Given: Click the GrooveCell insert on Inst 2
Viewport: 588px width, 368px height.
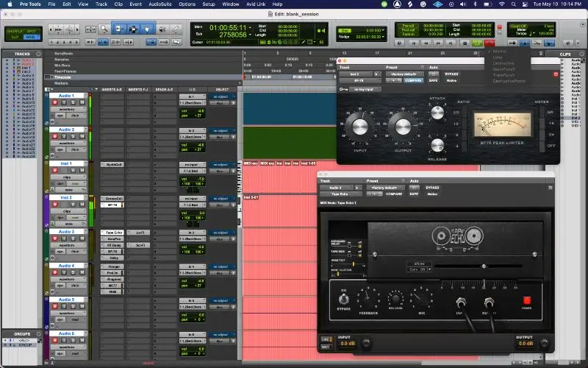Looking at the screenshot, I should (114, 198).
